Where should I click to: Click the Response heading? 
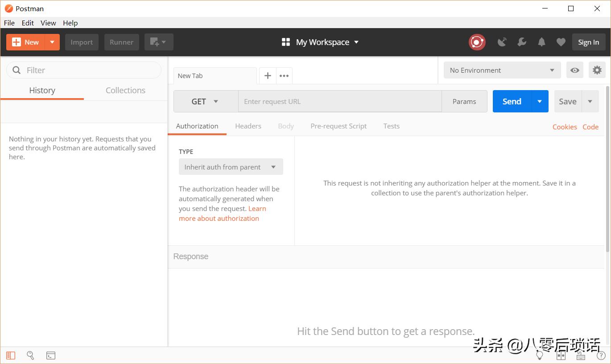click(191, 256)
